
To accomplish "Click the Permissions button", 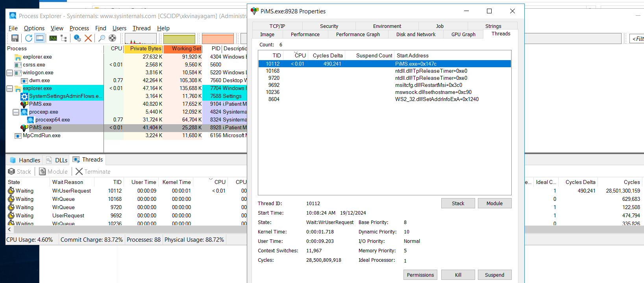I will (x=420, y=275).
